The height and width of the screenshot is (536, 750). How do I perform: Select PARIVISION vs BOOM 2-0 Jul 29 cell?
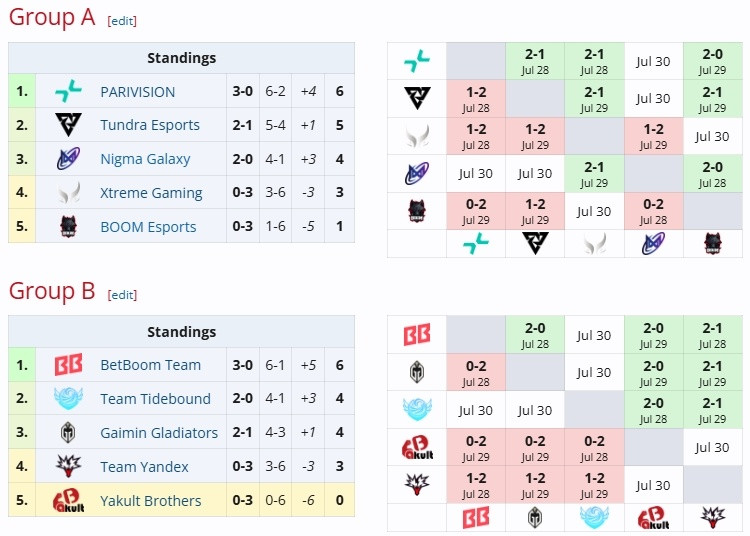pyautogui.click(x=713, y=61)
